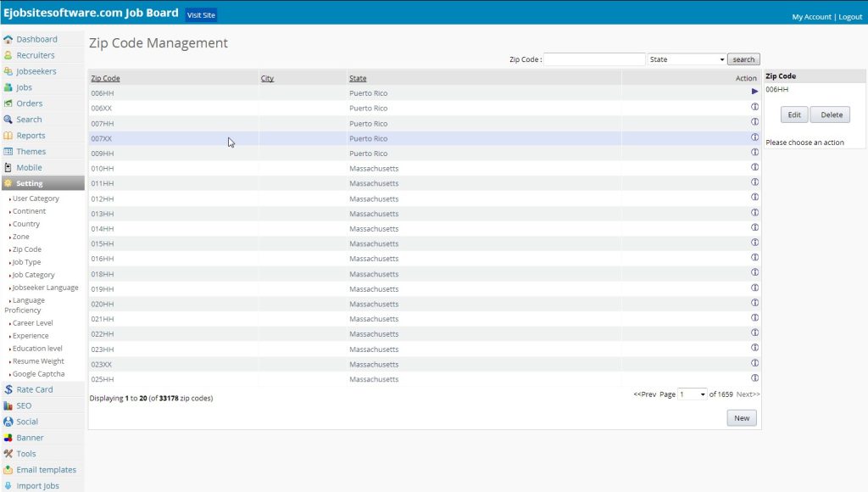The image size is (868, 492).
Task: Click the Setting gear icon
Action: click(8, 183)
